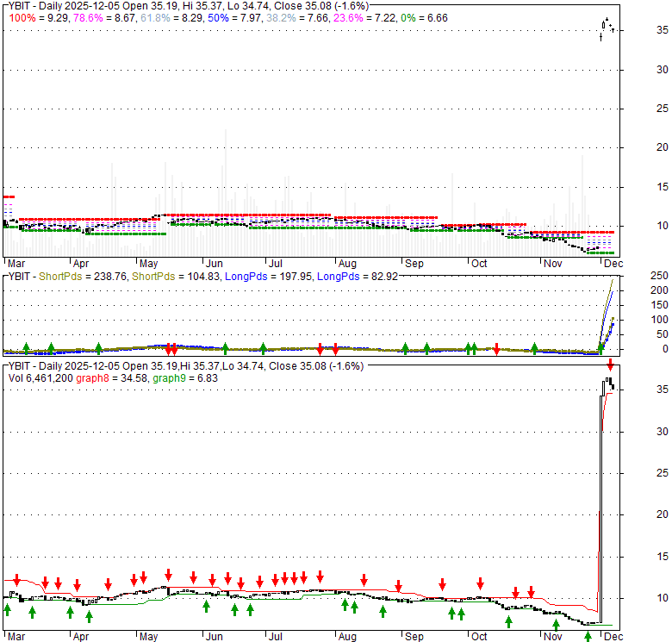672x642 pixels.
Task: Click the 250 label on the indicator axis
Action: pos(659,276)
